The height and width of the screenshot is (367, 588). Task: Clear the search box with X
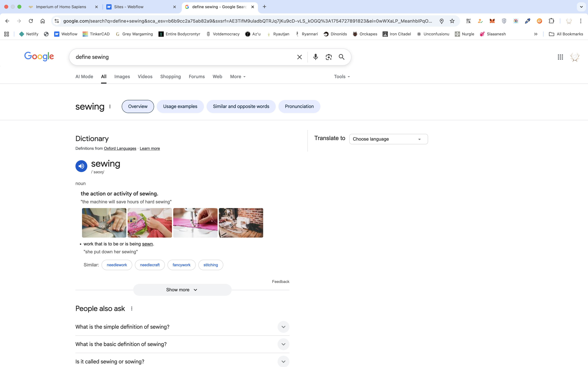[x=299, y=57]
